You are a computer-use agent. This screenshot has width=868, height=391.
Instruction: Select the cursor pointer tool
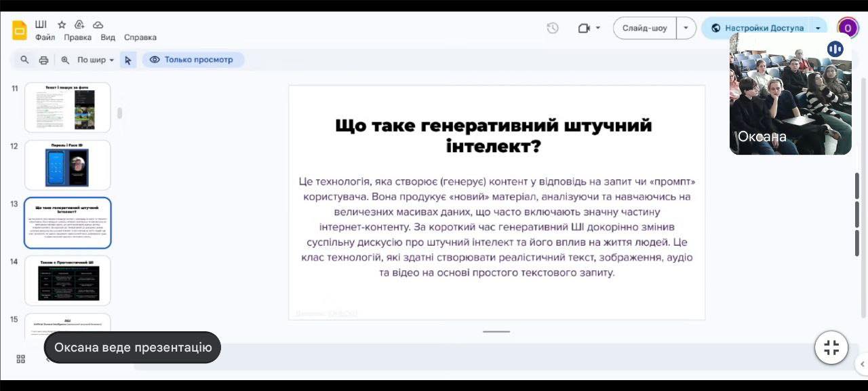(x=128, y=60)
